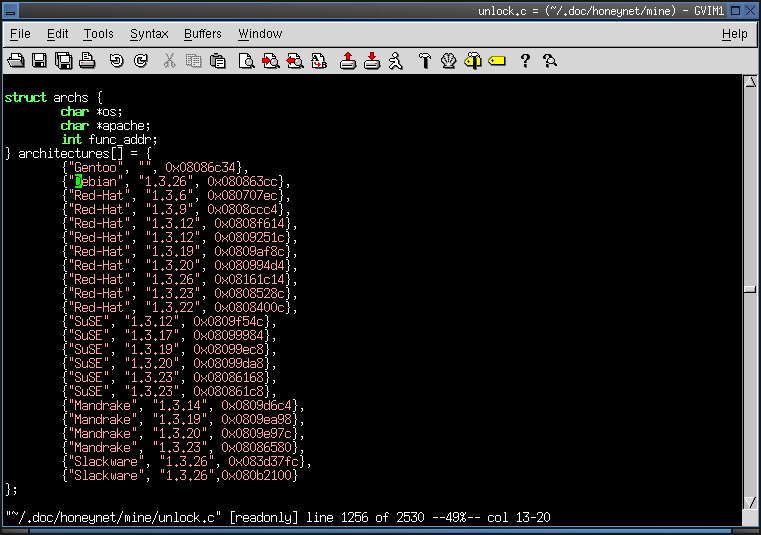Screen dimensions: 761x535
Task: Click address 0x080b2100 on last Slackware line
Action: [256, 475]
